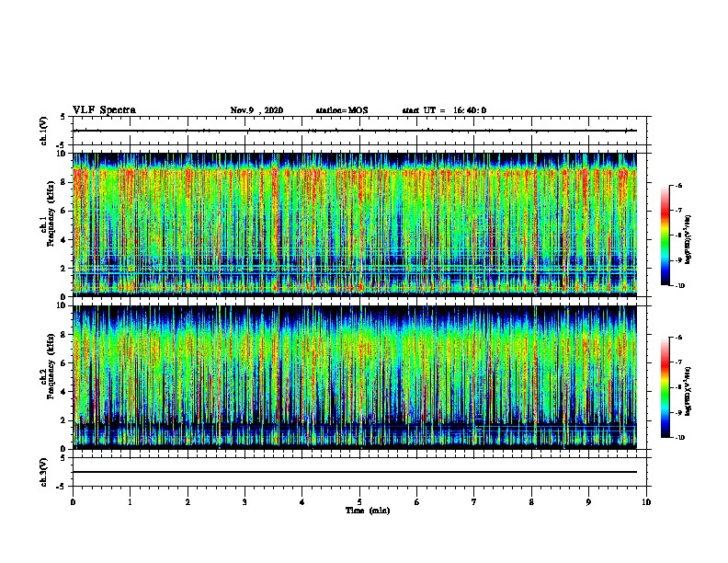Click ch.1 frequency axis "2" tick label
Image resolution: width=728 pixels, height=563 pixels.
click(x=63, y=269)
